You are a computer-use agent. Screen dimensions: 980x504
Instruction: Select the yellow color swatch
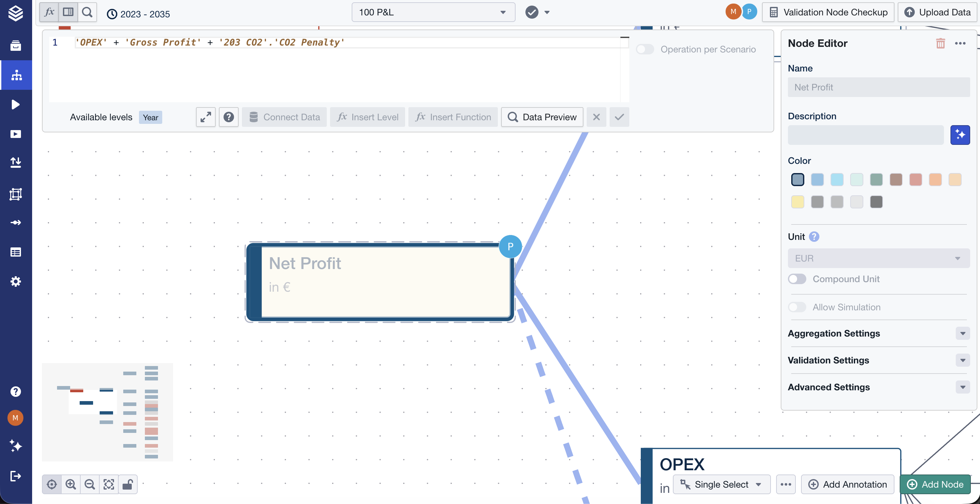[x=797, y=202]
